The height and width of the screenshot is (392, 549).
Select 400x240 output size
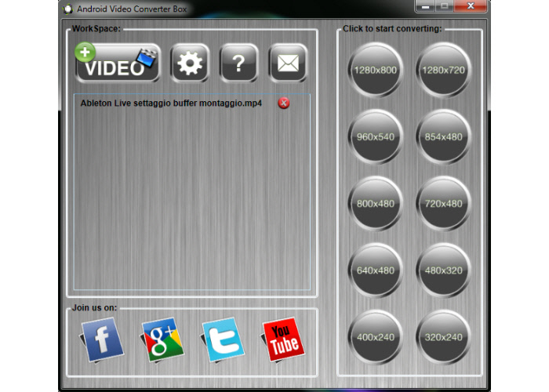pos(375,338)
